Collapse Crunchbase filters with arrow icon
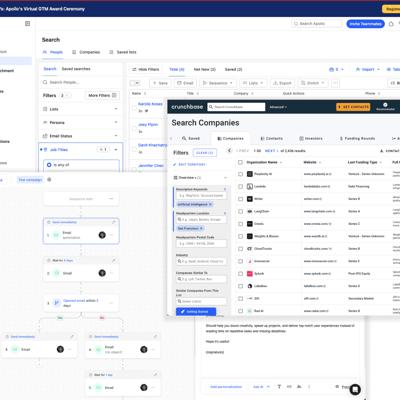 click(x=229, y=151)
